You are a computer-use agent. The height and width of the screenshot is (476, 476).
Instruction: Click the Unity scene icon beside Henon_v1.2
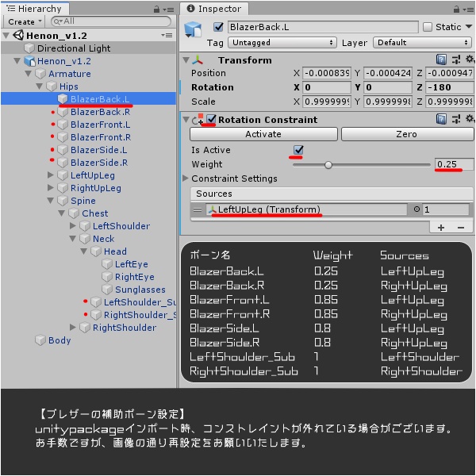click(x=18, y=35)
